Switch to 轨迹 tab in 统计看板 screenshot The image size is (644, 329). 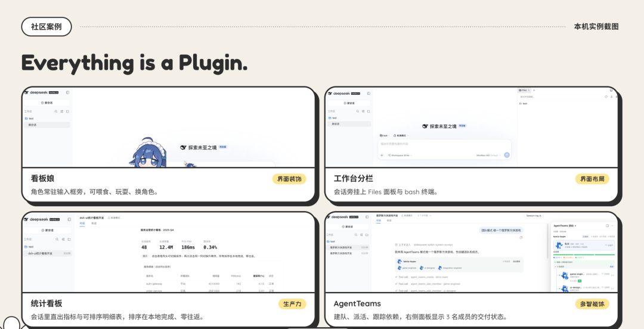[x=94, y=224]
